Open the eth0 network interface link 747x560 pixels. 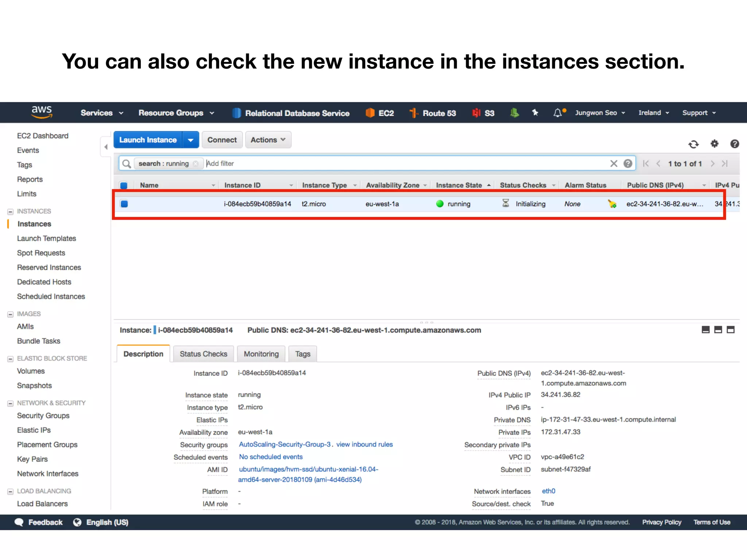[548, 491]
